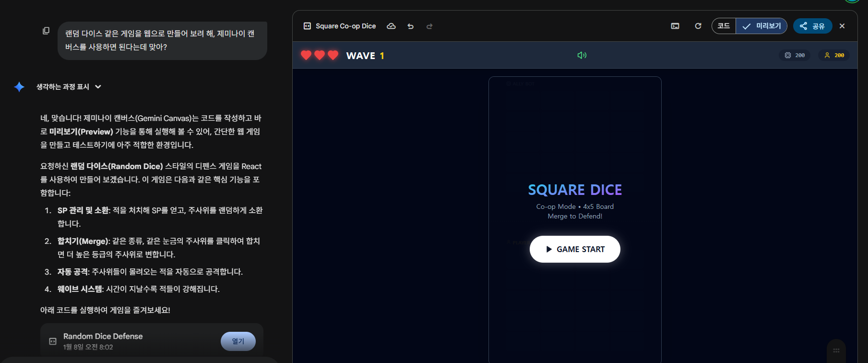Click the WAVE 1 label
This screenshot has width=868, height=363.
click(365, 56)
